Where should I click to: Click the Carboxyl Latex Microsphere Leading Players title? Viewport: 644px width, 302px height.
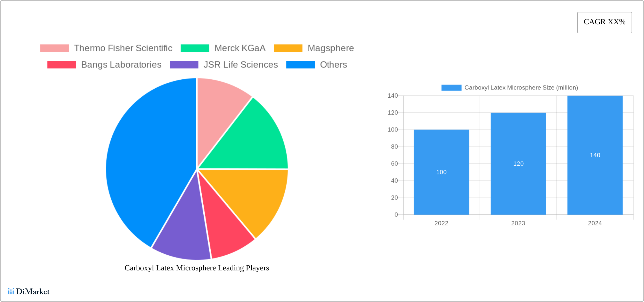(x=197, y=268)
